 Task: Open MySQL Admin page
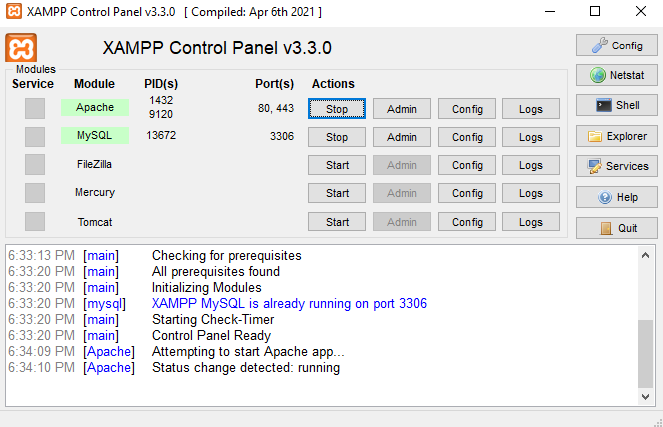402,137
